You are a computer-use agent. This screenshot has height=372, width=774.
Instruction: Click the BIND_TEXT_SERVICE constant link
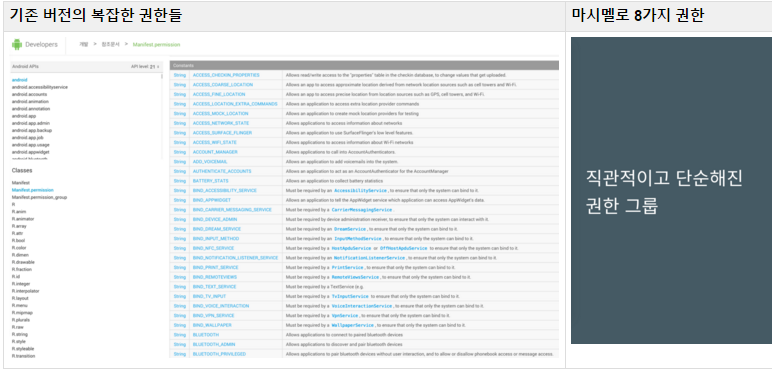[214, 287]
